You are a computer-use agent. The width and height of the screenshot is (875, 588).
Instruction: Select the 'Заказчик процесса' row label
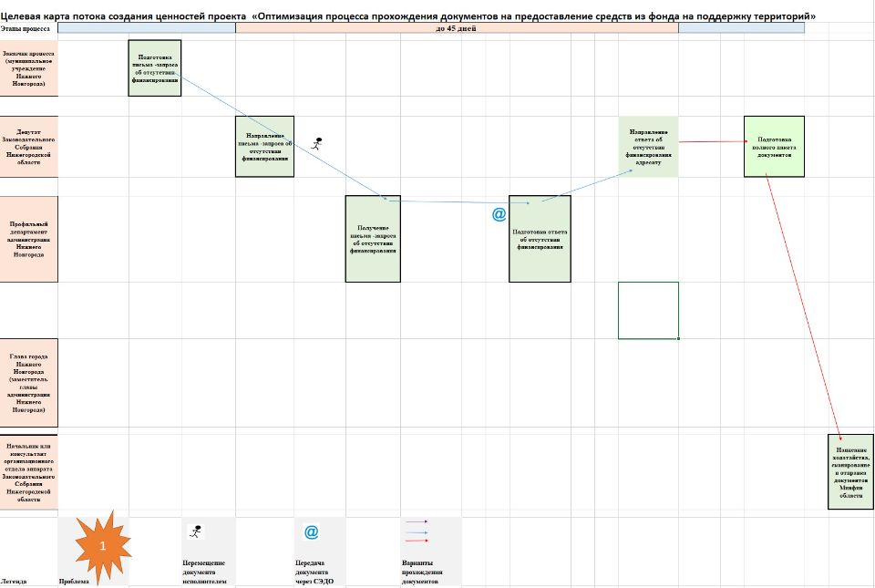pyautogui.click(x=28, y=68)
